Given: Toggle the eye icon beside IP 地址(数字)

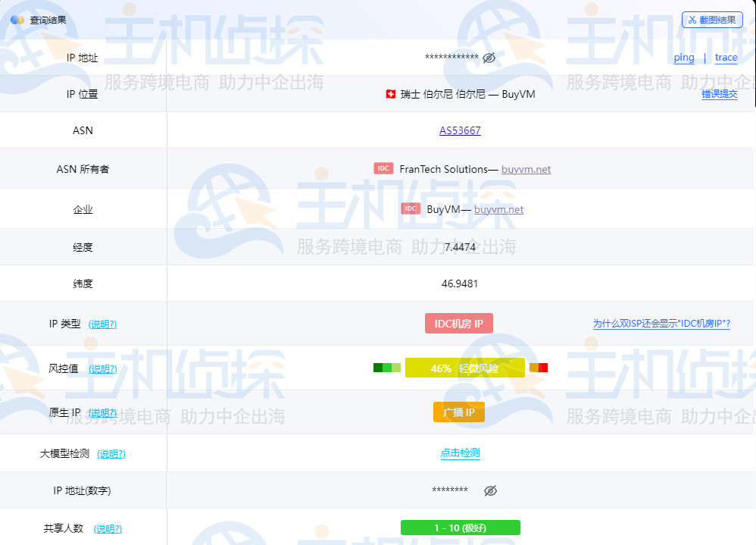Looking at the screenshot, I should click(x=490, y=490).
